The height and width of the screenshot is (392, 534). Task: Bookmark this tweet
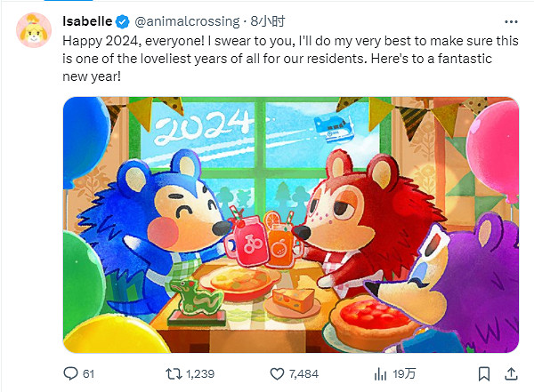click(480, 372)
